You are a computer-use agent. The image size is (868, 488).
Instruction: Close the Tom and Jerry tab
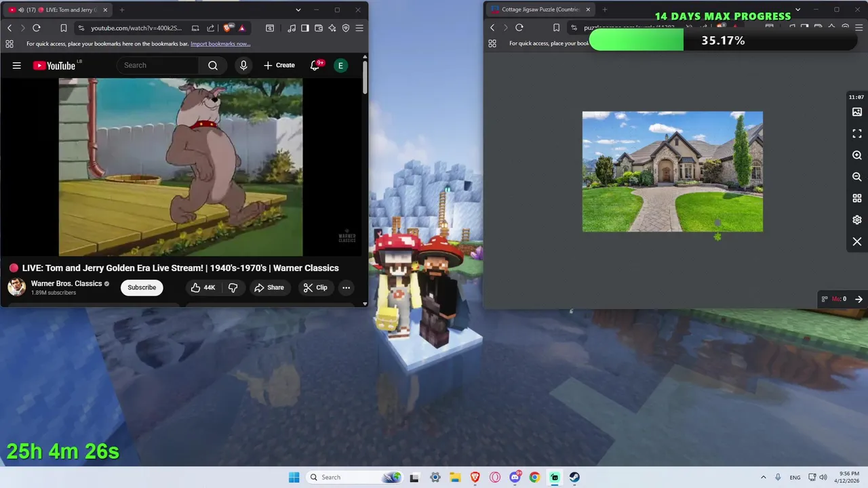coord(105,10)
